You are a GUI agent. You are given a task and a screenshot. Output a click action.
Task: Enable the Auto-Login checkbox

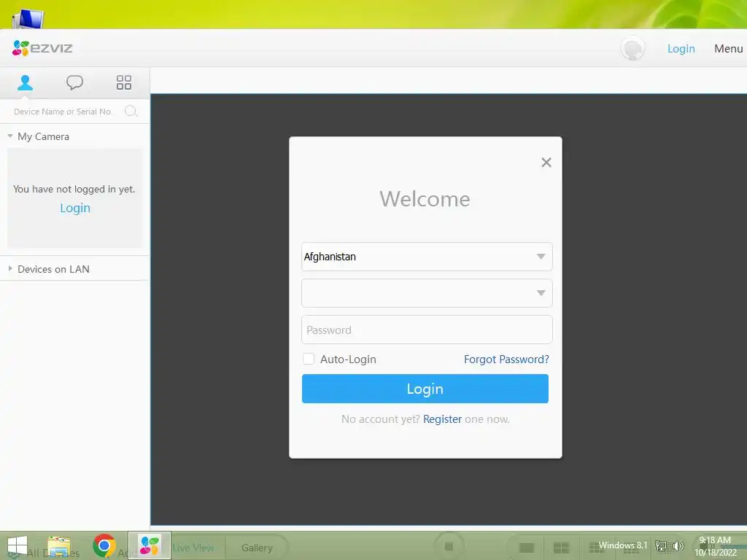pos(309,359)
